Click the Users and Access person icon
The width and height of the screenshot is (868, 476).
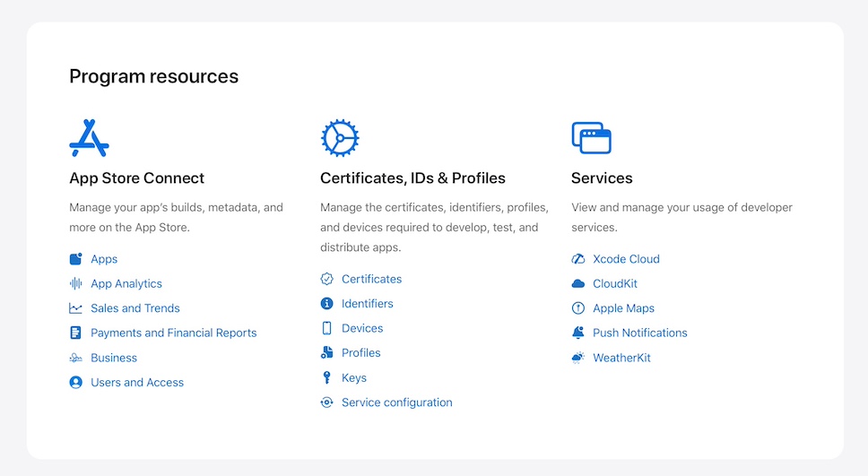(x=76, y=383)
